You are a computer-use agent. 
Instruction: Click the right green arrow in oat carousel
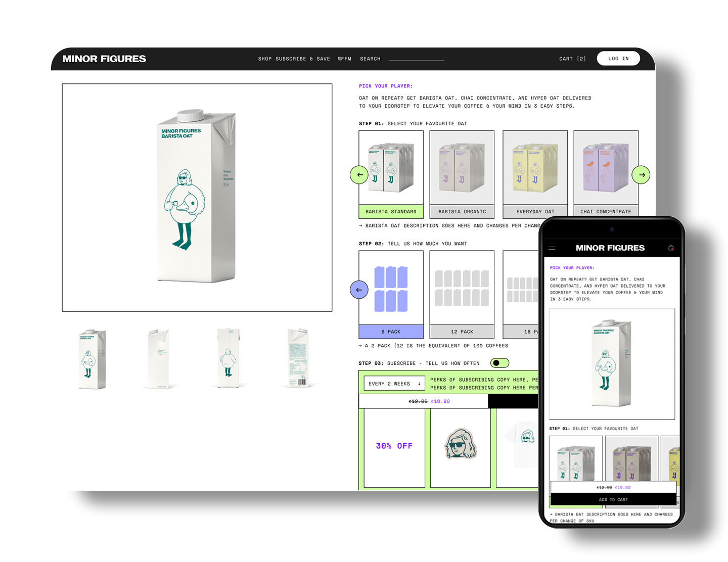641,174
